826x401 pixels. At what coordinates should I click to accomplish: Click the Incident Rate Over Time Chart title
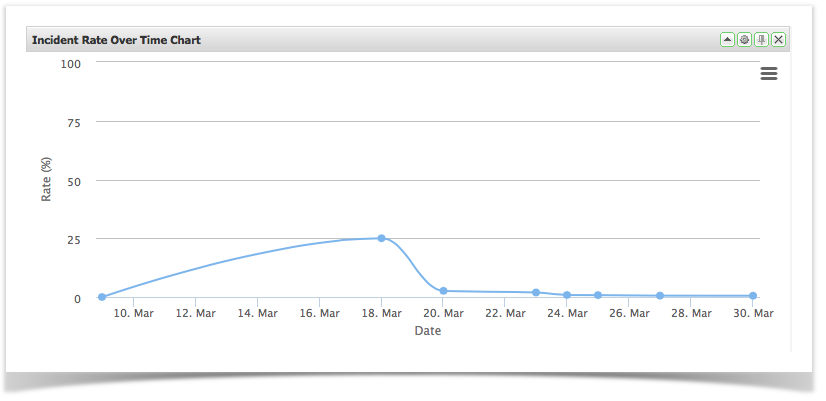[116, 40]
